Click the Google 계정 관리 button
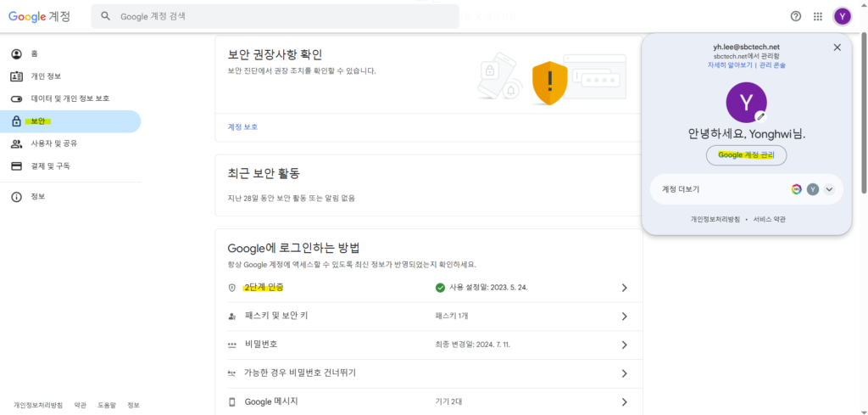 746,155
